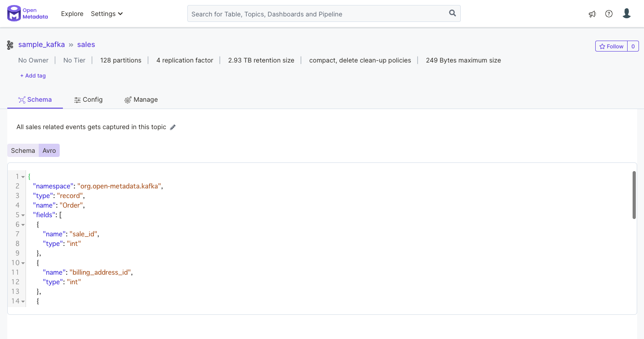Click the Add tag link
This screenshot has height=339, width=644.
click(33, 76)
